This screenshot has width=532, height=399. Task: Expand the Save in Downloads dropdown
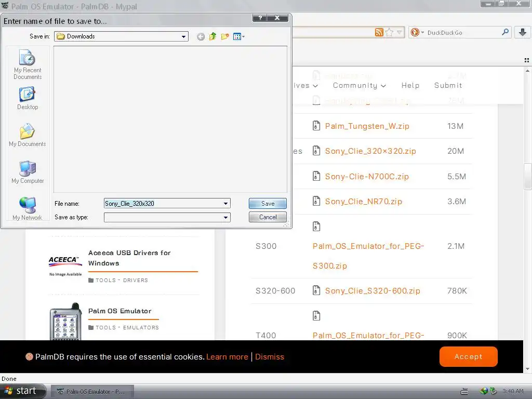pyautogui.click(x=183, y=36)
